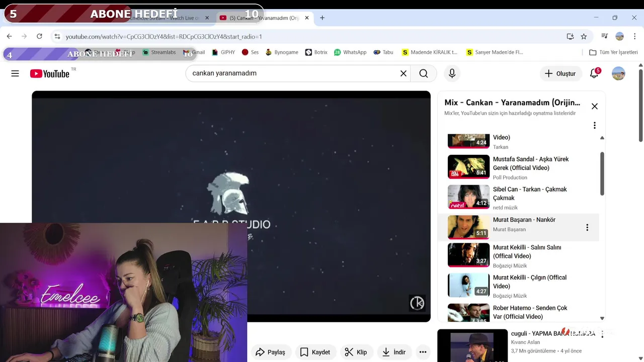Screen dimensions: 644x362
Task: Open the Tabu bookmark
Action: pyautogui.click(x=383, y=52)
